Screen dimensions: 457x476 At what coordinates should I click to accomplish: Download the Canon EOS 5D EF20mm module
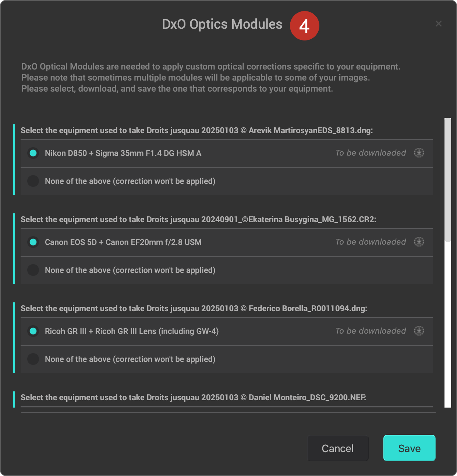coord(419,242)
